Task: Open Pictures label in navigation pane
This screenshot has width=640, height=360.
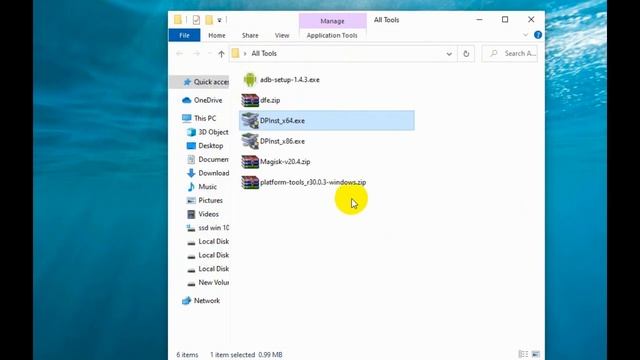Action: coord(211,200)
